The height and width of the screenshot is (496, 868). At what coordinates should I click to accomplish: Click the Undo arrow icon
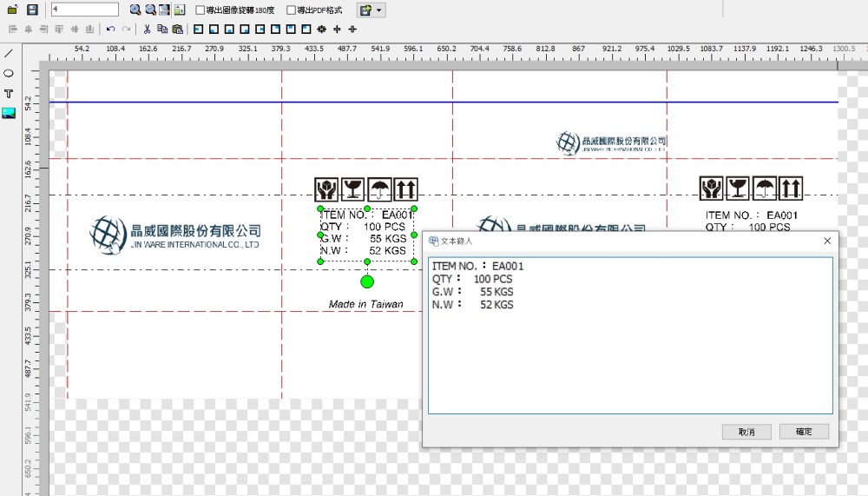[110, 29]
